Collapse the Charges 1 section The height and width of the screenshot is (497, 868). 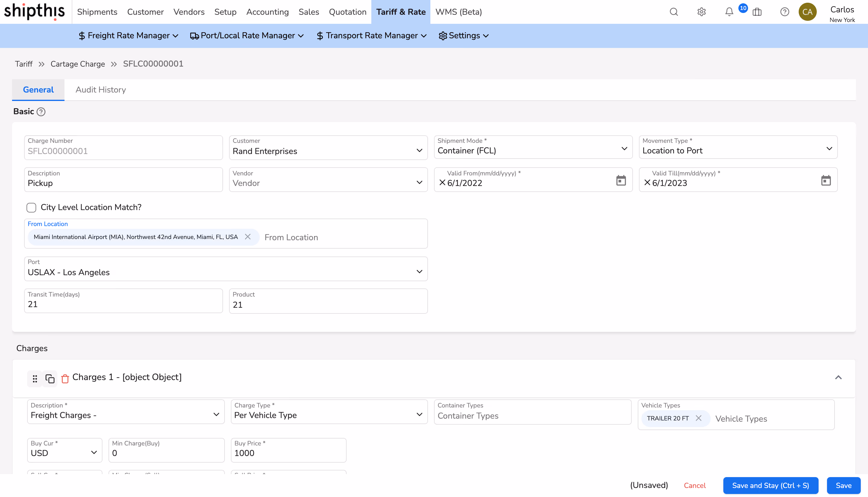point(838,377)
